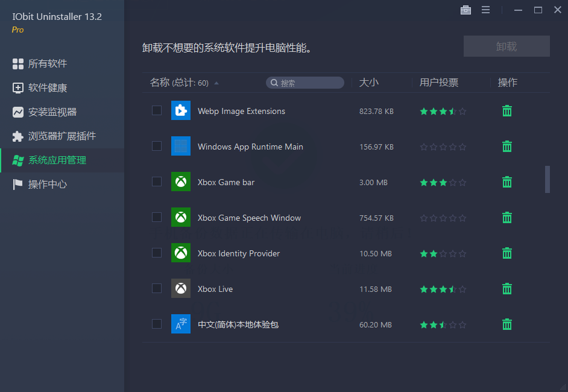This screenshot has height=392, width=568.
Task: Open the toolbox briefcase icon in title bar
Action: (x=465, y=10)
